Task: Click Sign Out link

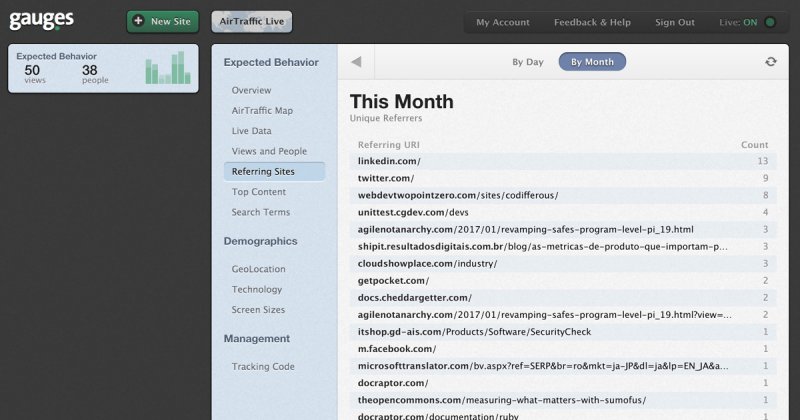Action: tap(674, 22)
